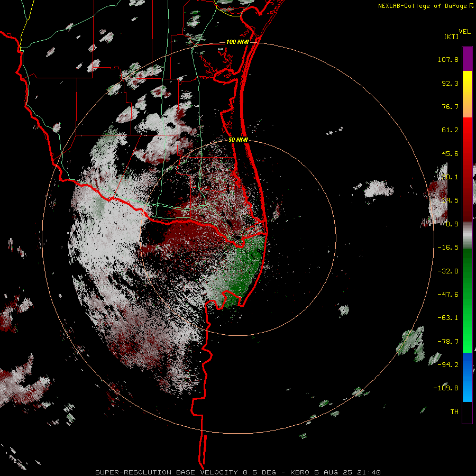Select the -63.1 legend value
Screen dimensions: 476x476
pos(448,318)
